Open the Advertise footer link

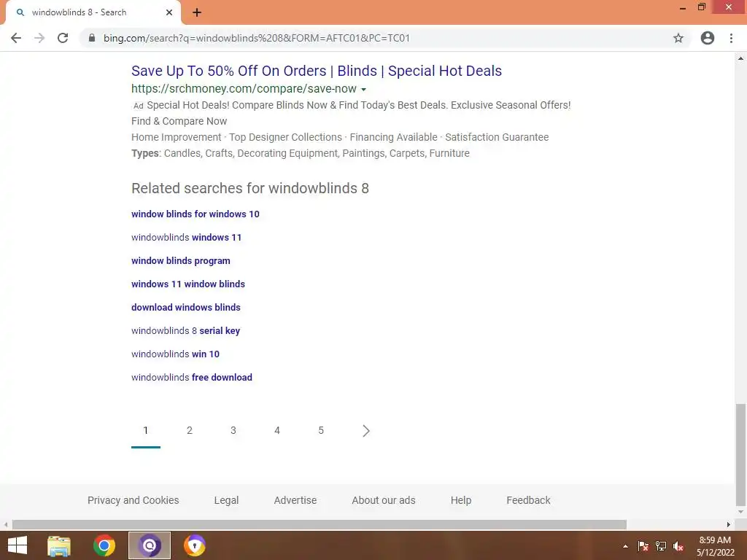click(295, 500)
